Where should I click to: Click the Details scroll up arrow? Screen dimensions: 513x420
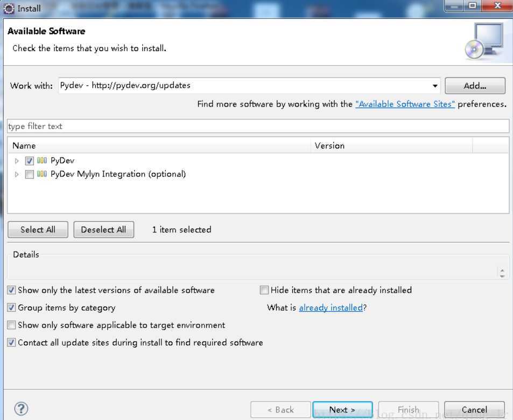pos(502,270)
